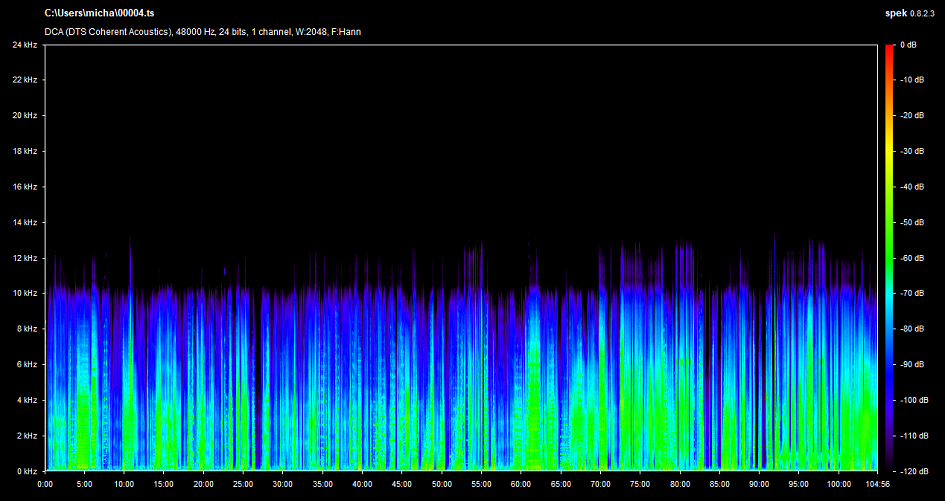Click the file path 00004.ts title text
The height and width of the screenshot is (501, 945).
pos(99,12)
